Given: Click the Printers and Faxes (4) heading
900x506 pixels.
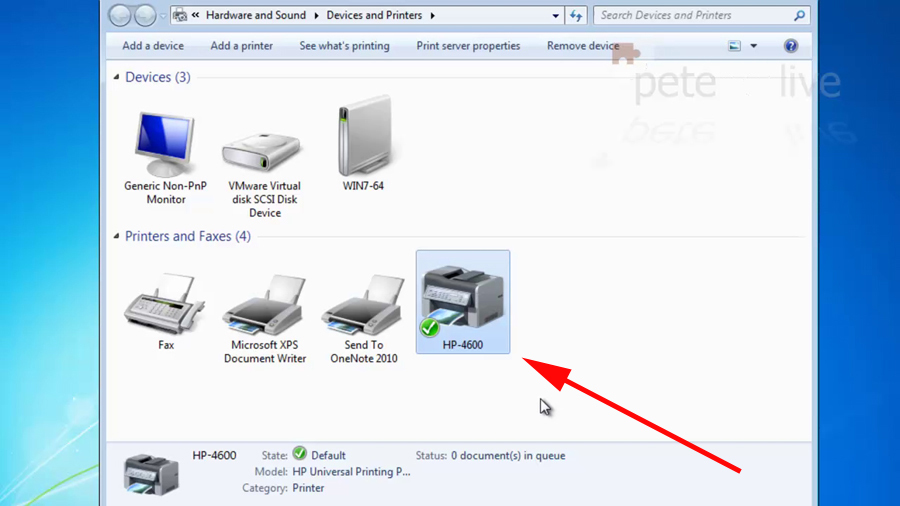Looking at the screenshot, I should 188,236.
